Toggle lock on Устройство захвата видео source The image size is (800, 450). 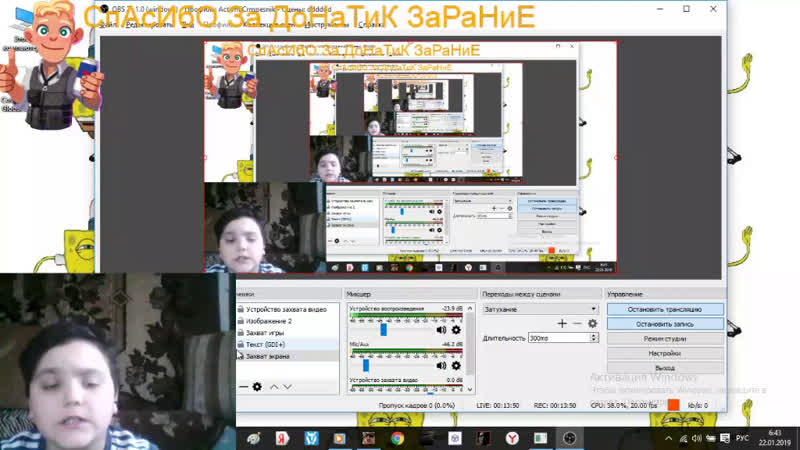pyautogui.click(x=240, y=309)
